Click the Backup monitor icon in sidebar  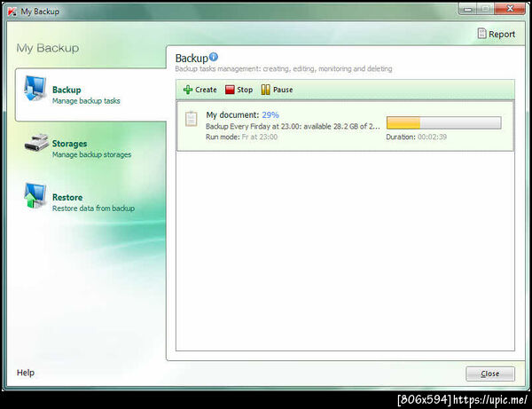point(35,89)
